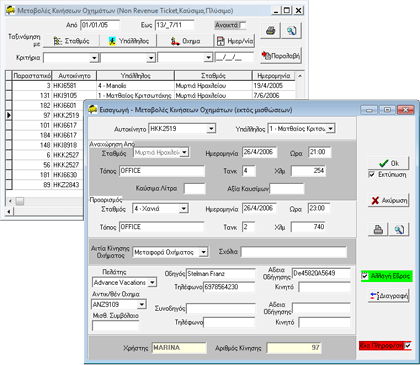This screenshot has height=365, width=420.
Task: Click the destination Ώρα field 23:00
Action: point(319,208)
